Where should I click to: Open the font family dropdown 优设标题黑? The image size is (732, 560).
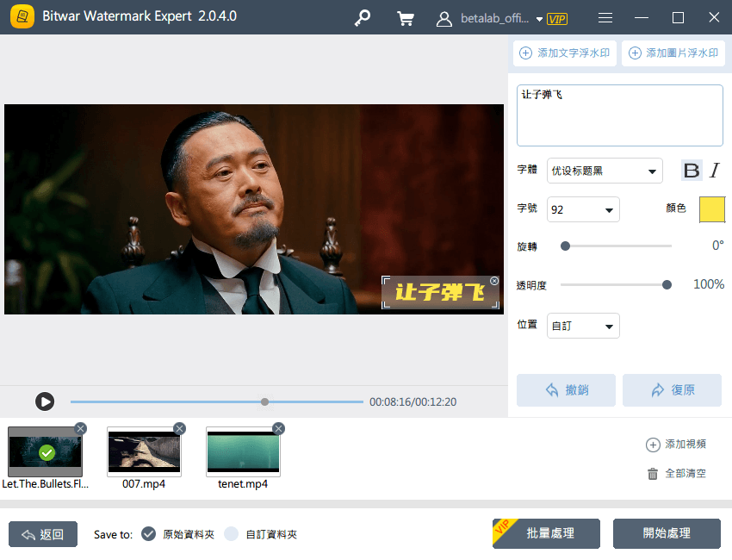click(605, 171)
